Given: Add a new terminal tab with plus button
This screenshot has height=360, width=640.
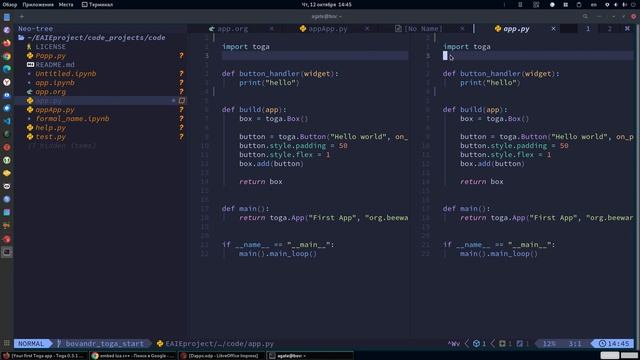Looking at the screenshot, I should click(22, 16).
